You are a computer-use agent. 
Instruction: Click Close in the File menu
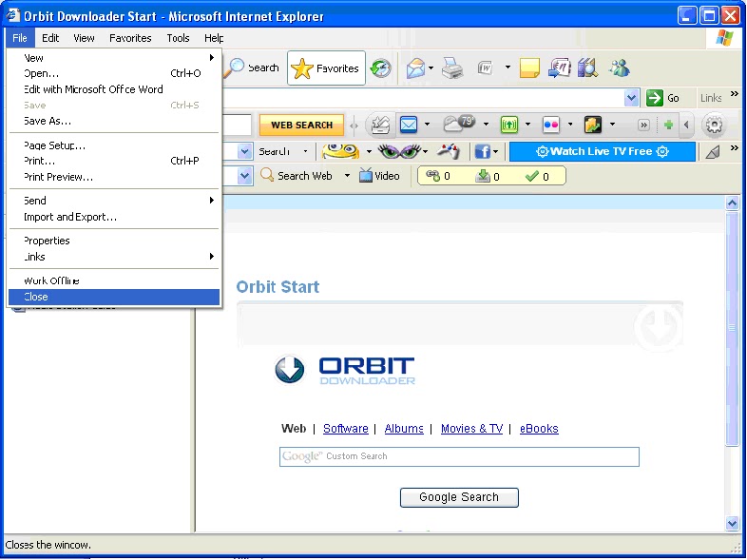point(114,297)
